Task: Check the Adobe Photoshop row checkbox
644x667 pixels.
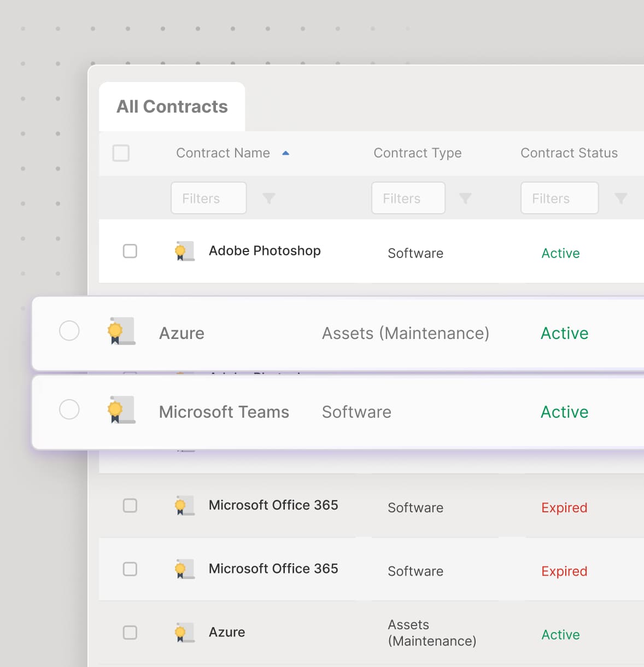Action: (130, 251)
